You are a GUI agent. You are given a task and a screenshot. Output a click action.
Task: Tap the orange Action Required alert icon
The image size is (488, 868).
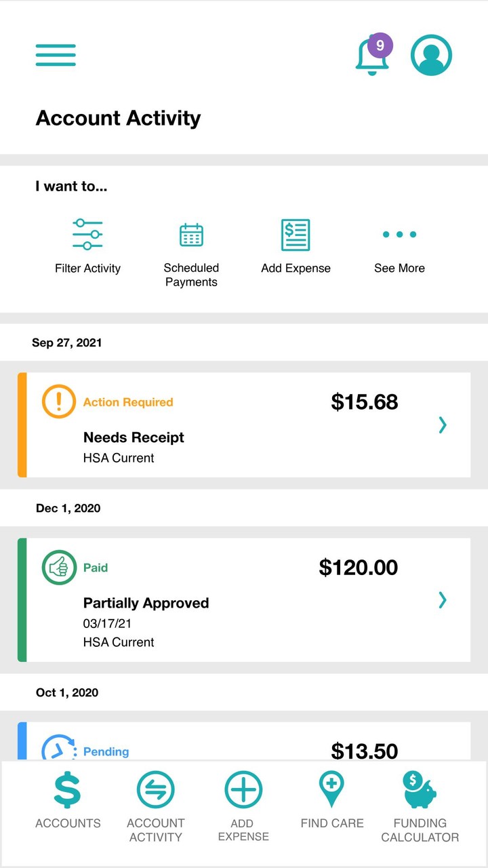tap(59, 401)
